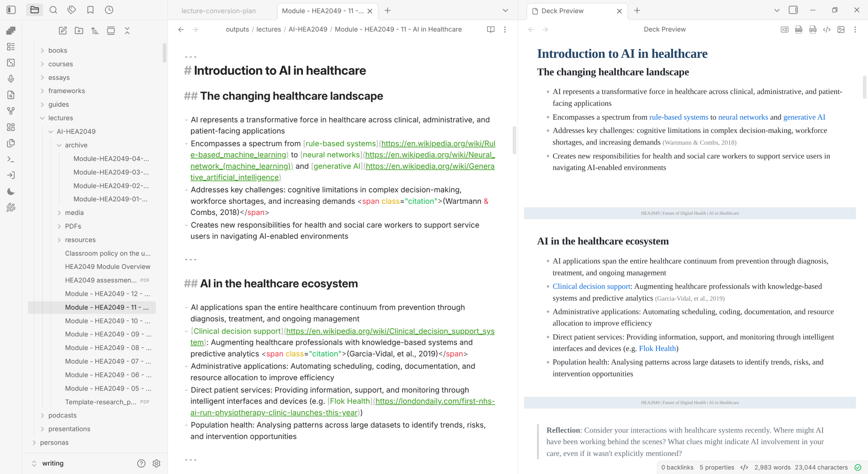
Task: Export the slide as an image
Action: (x=841, y=30)
